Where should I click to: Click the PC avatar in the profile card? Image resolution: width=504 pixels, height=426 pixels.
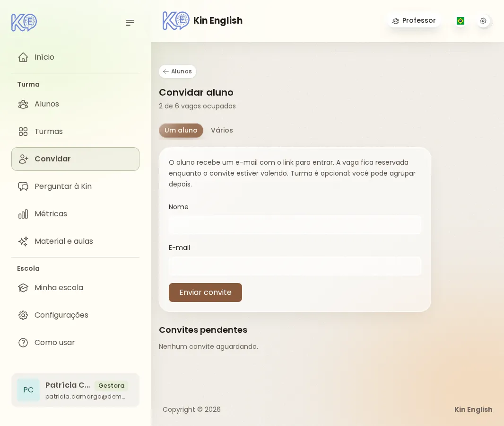coord(28,390)
